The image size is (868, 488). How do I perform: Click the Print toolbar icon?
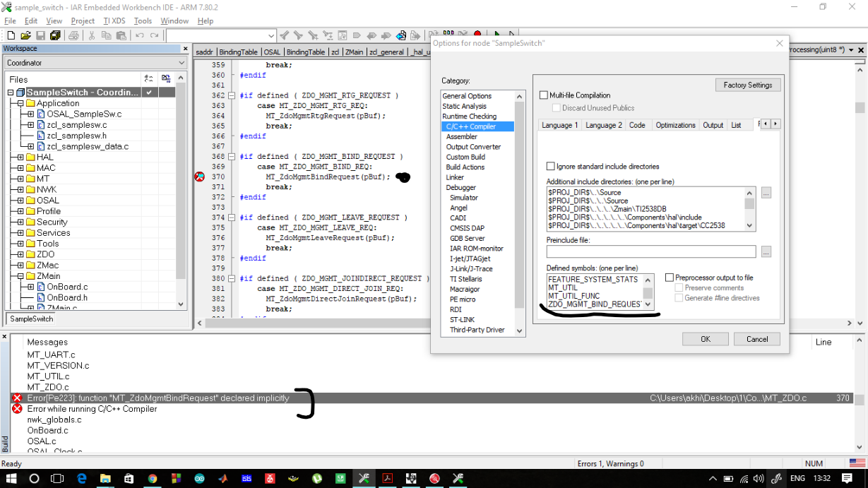click(73, 35)
